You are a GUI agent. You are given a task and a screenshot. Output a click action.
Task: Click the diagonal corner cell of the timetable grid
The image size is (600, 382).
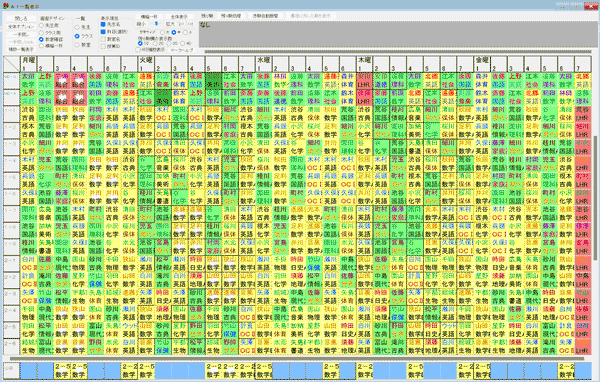pos(11,64)
